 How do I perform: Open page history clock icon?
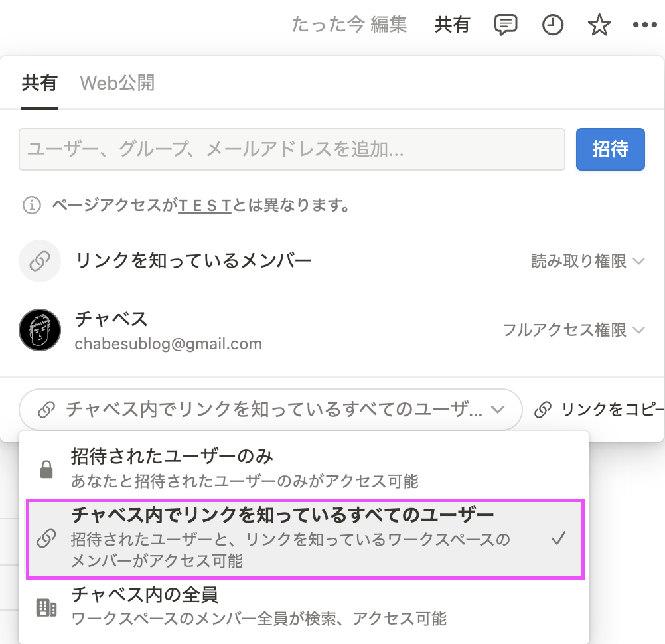[553, 25]
